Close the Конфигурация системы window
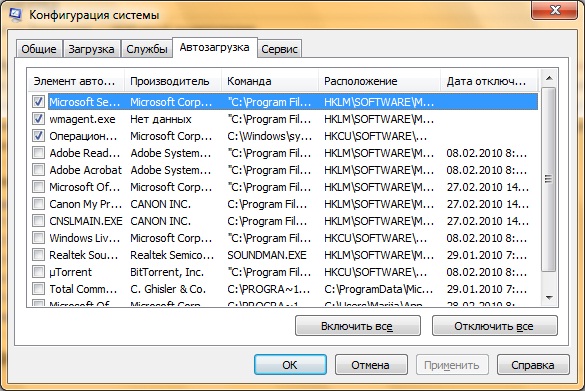 pyautogui.click(x=555, y=10)
